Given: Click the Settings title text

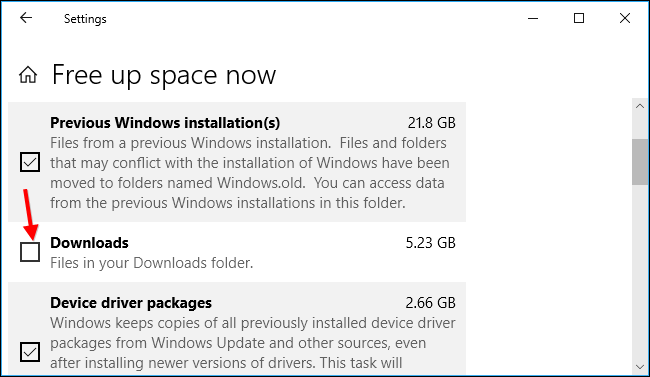Looking at the screenshot, I should pyautogui.click(x=85, y=19).
